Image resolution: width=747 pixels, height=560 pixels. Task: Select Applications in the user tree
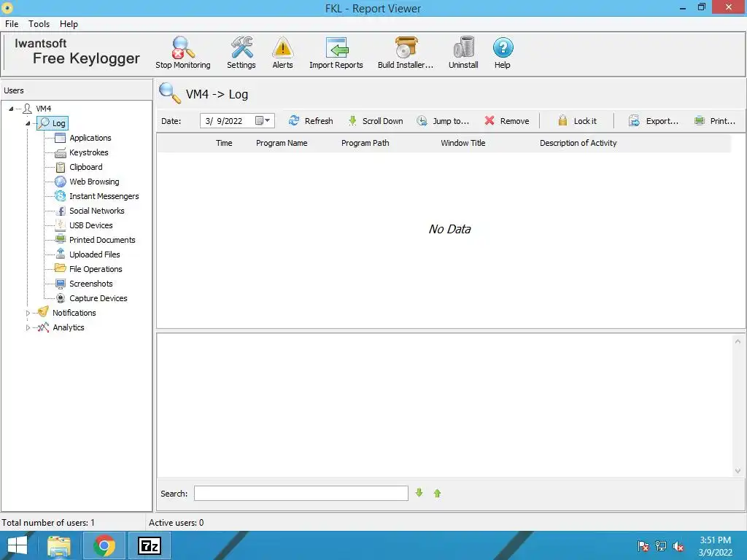point(90,138)
